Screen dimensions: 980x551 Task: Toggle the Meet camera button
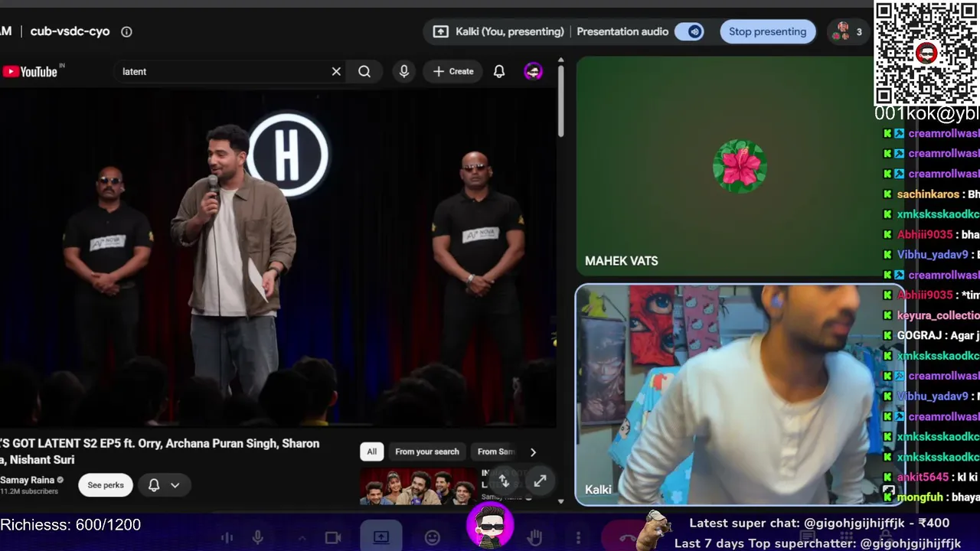click(333, 537)
